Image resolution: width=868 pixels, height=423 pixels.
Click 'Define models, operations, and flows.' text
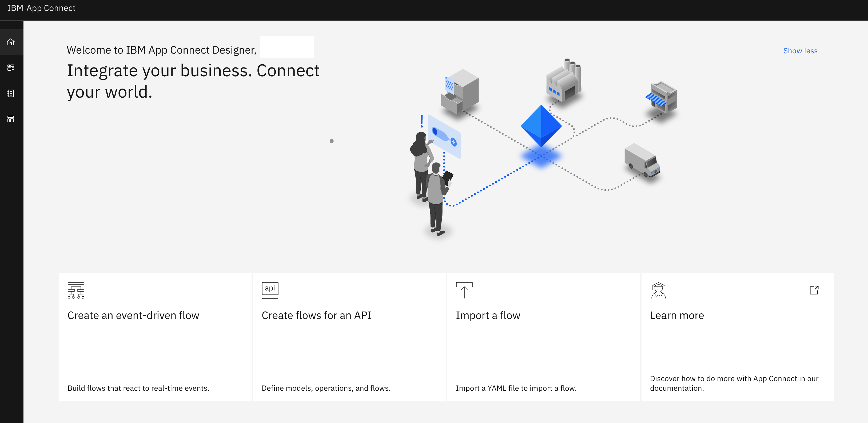tap(326, 388)
